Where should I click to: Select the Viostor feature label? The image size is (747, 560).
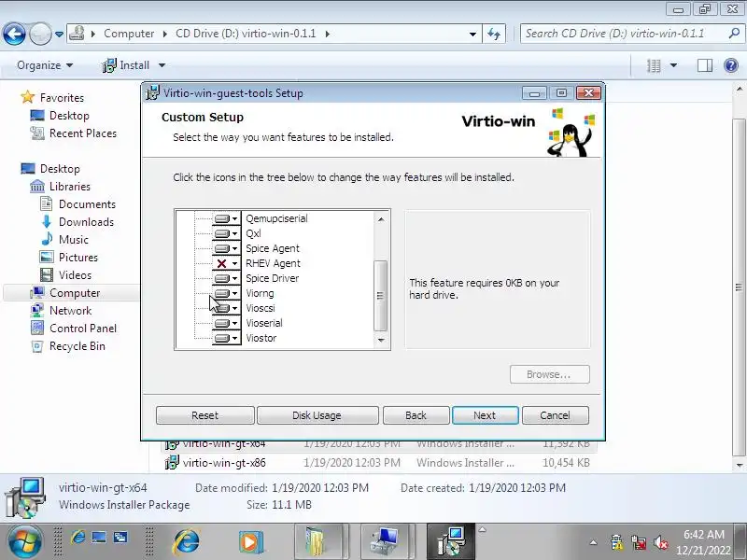coord(261,338)
